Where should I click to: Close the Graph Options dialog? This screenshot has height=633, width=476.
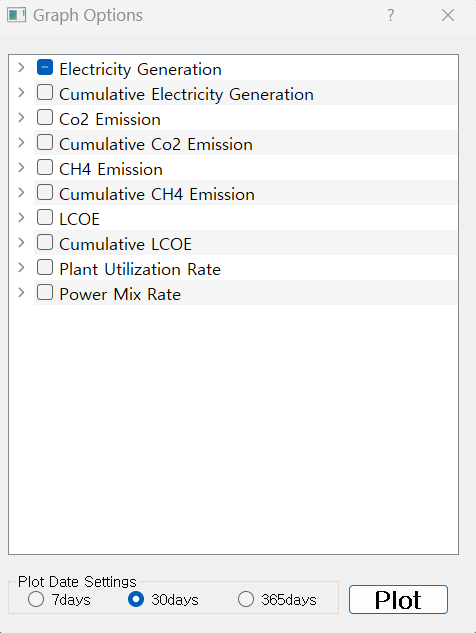[x=448, y=15]
